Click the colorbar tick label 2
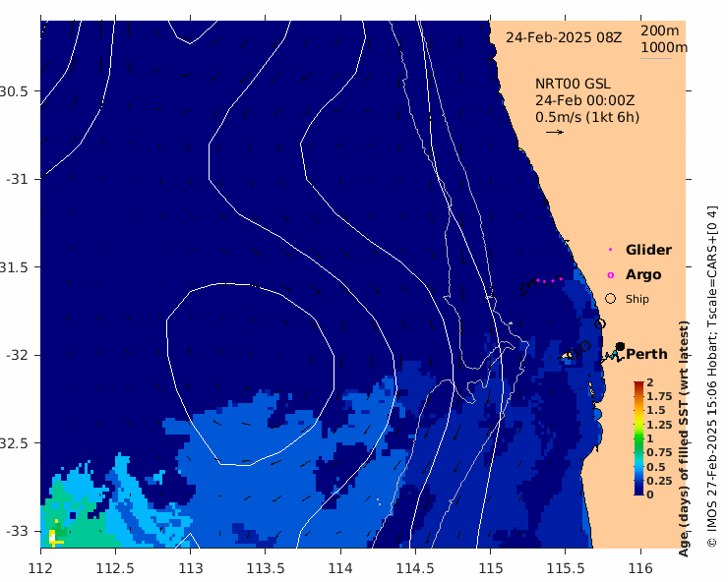 point(650,382)
